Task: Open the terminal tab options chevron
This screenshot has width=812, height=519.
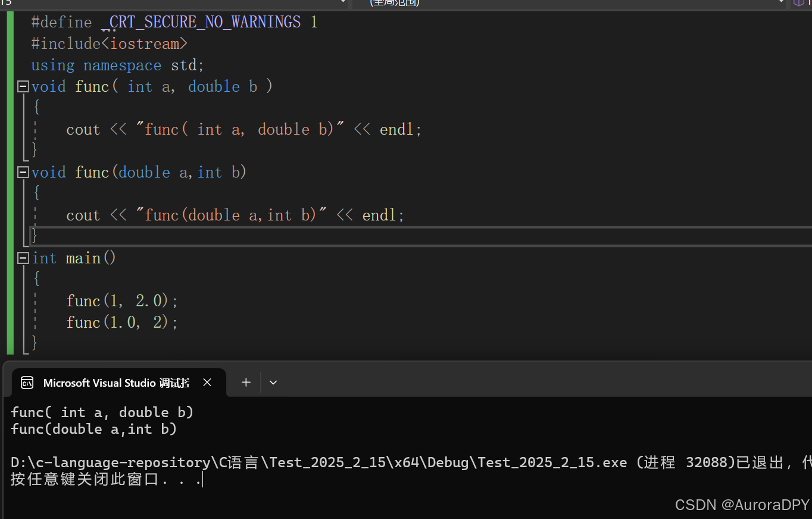Action: coord(273,383)
